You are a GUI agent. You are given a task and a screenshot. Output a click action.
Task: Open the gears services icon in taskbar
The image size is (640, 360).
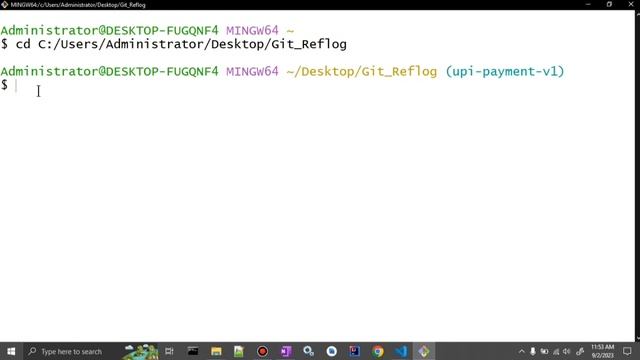pyautogui.click(x=308, y=351)
